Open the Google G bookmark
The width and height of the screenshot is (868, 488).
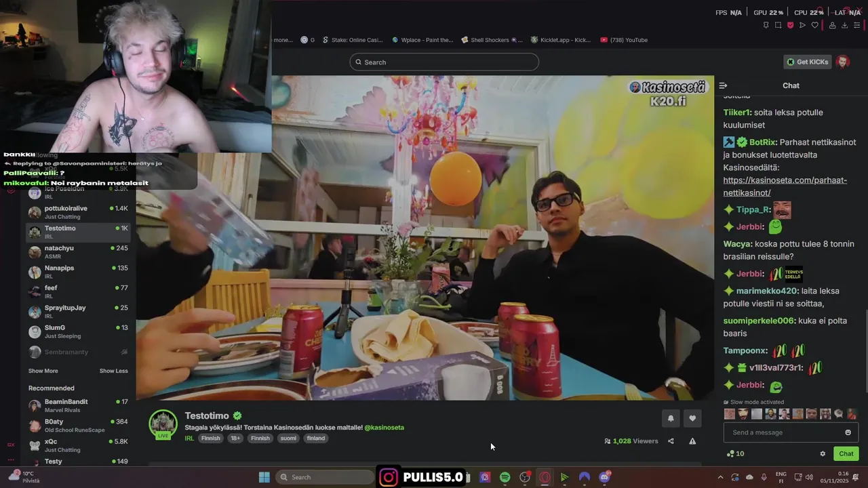pos(308,40)
